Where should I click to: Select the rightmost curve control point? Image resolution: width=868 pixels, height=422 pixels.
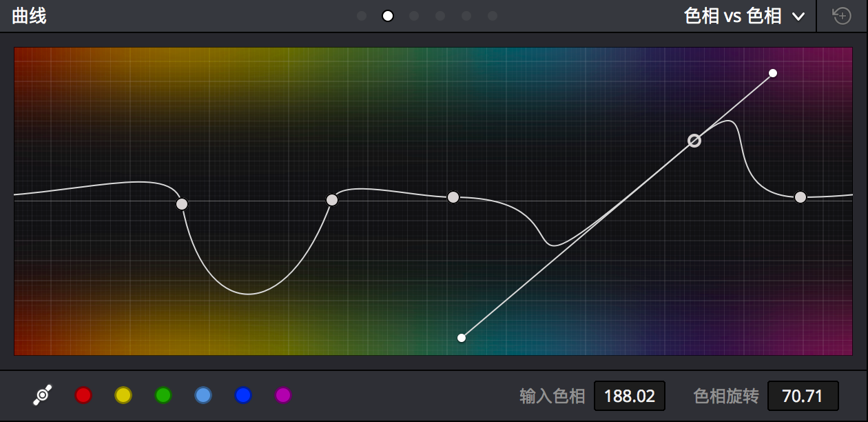coord(800,197)
